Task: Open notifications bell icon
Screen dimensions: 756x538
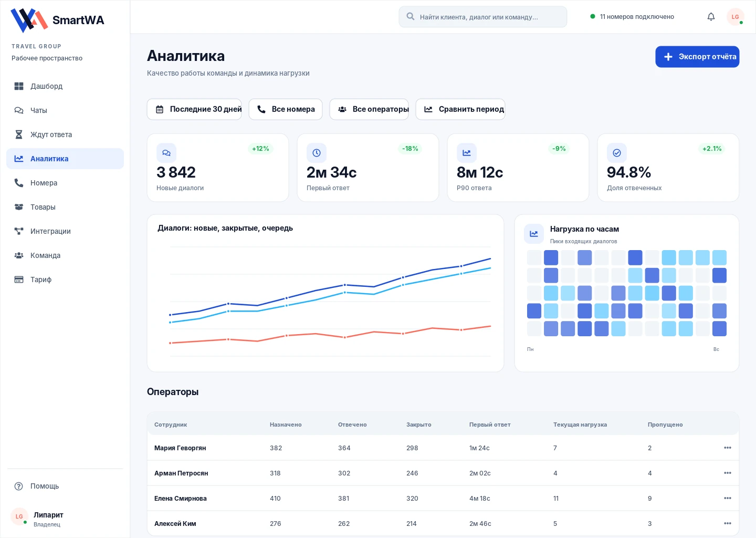Action: click(x=711, y=17)
